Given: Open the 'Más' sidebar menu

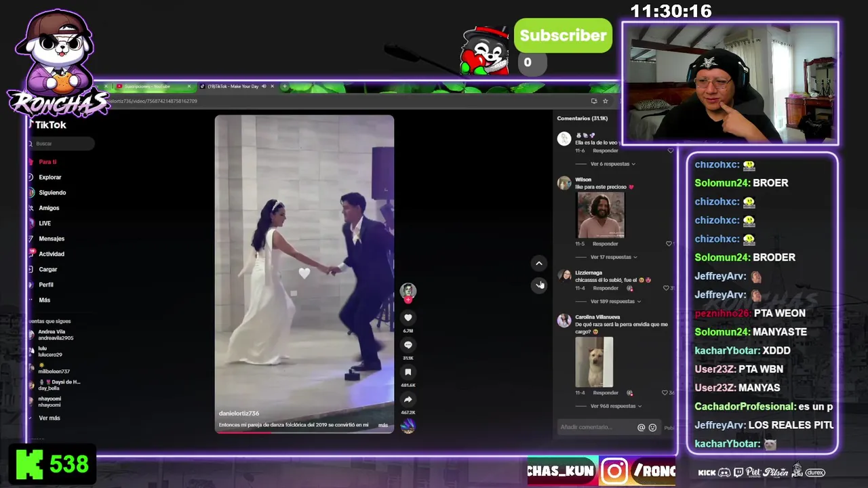Looking at the screenshot, I should [x=44, y=300].
